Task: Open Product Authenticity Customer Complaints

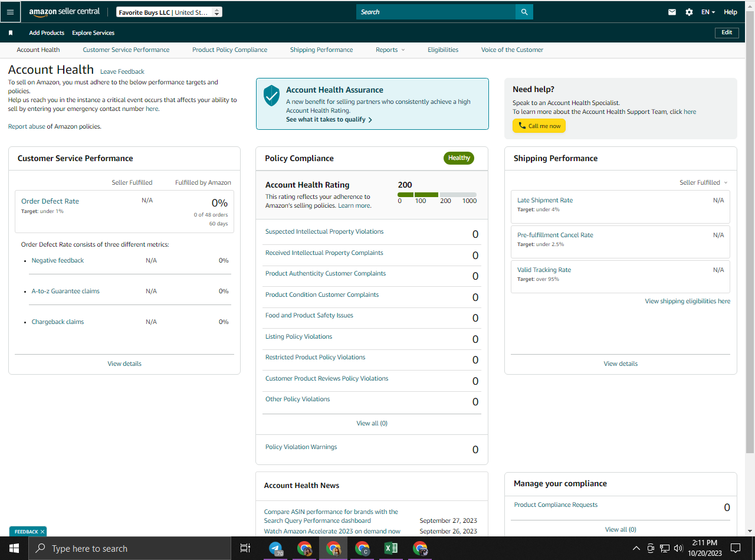Action: tap(326, 274)
